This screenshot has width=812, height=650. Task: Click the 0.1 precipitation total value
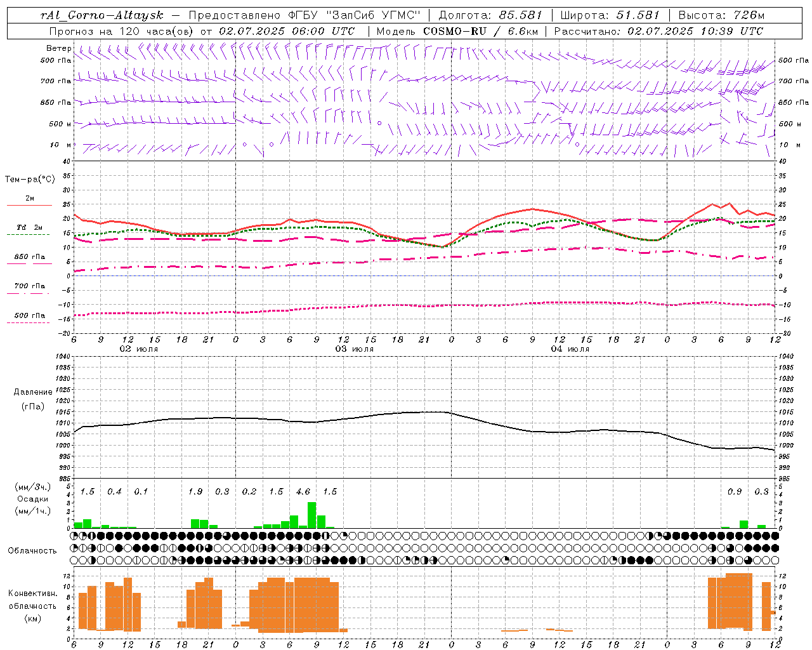coord(141,492)
